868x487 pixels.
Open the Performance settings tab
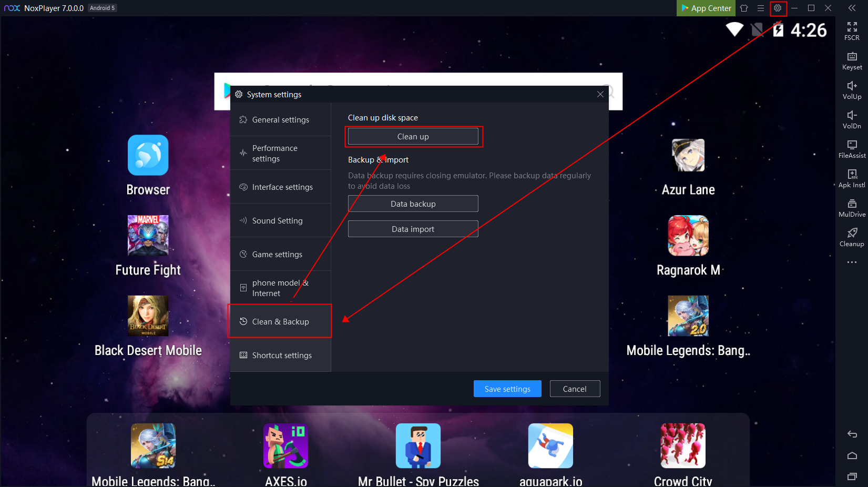click(280, 154)
